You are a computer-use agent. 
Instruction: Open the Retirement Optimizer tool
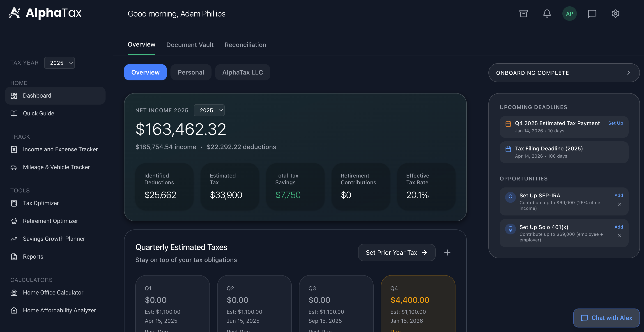pos(50,221)
